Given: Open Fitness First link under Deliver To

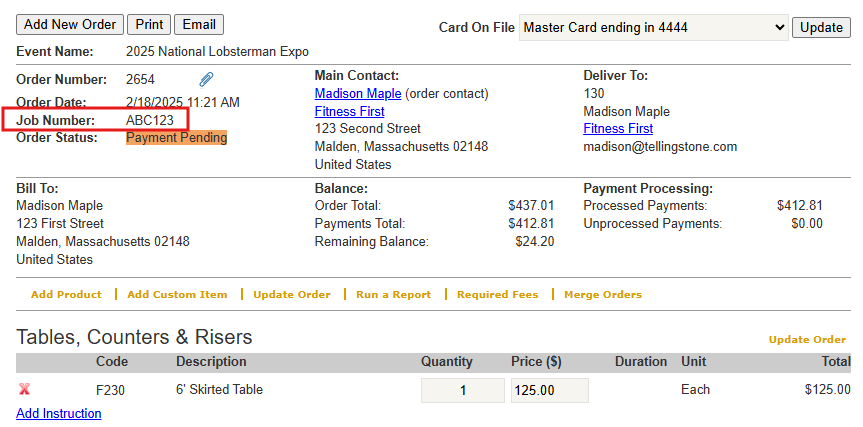Looking at the screenshot, I should click(x=618, y=129).
